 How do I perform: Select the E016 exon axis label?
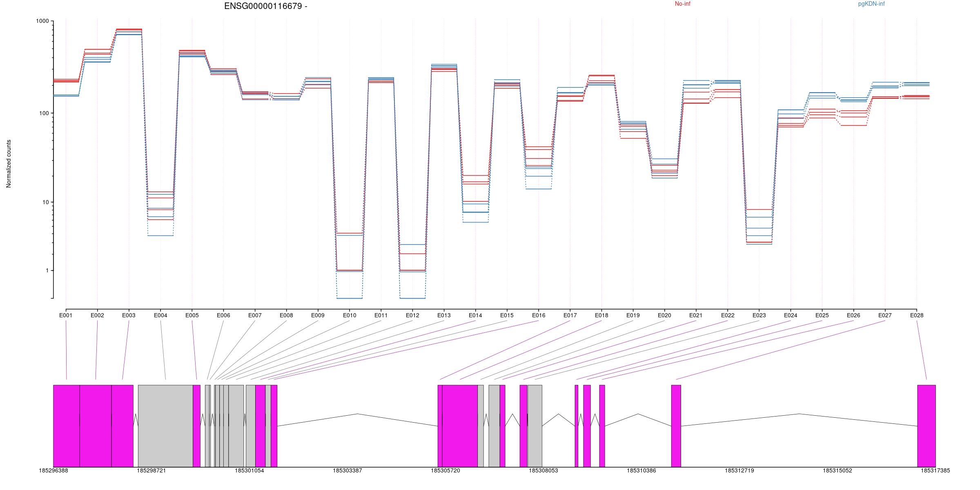pyautogui.click(x=539, y=315)
